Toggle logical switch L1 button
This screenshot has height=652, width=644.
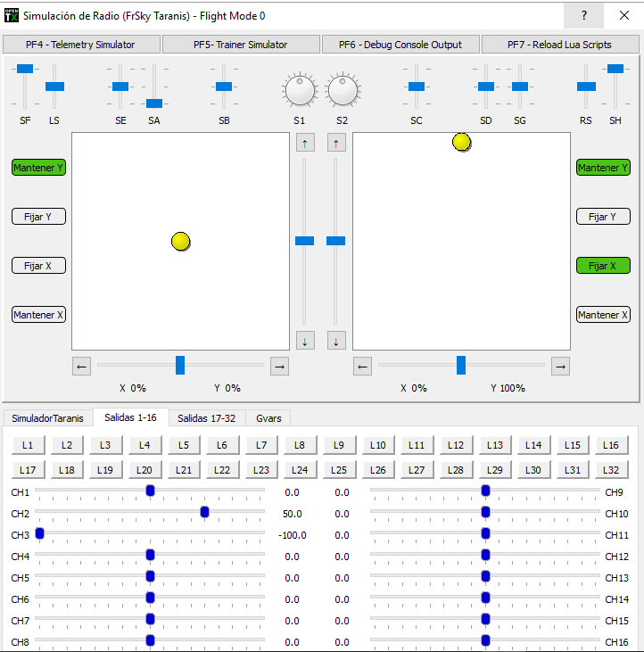[27, 445]
